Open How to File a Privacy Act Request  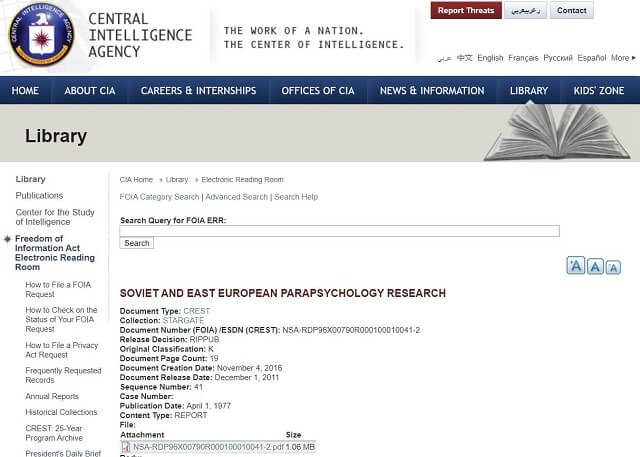pyautogui.click(x=62, y=350)
